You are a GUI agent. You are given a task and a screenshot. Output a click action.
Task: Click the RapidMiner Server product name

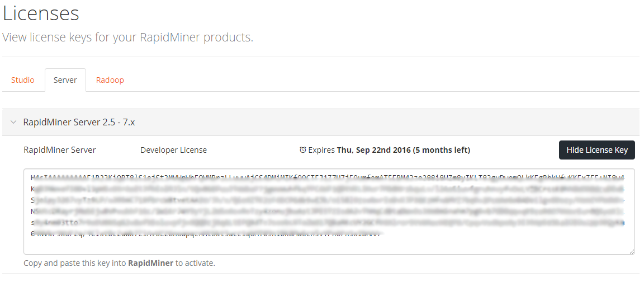tap(60, 150)
